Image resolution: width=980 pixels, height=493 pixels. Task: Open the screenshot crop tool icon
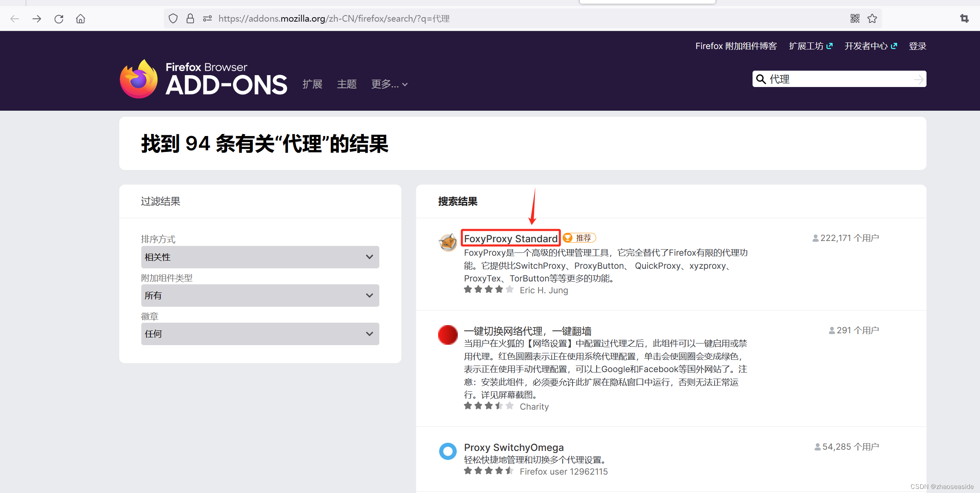(x=964, y=19)
